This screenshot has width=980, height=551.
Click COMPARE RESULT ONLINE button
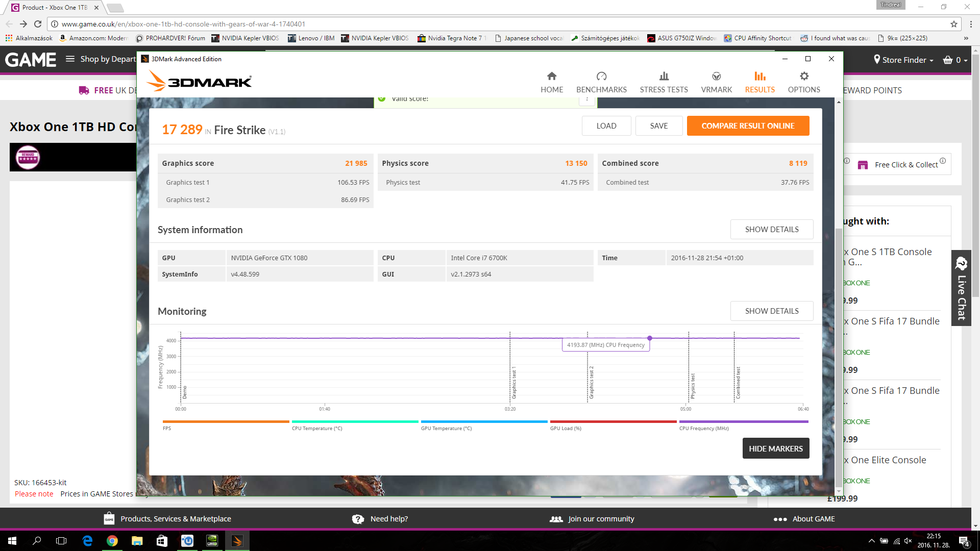click(748, 126)
